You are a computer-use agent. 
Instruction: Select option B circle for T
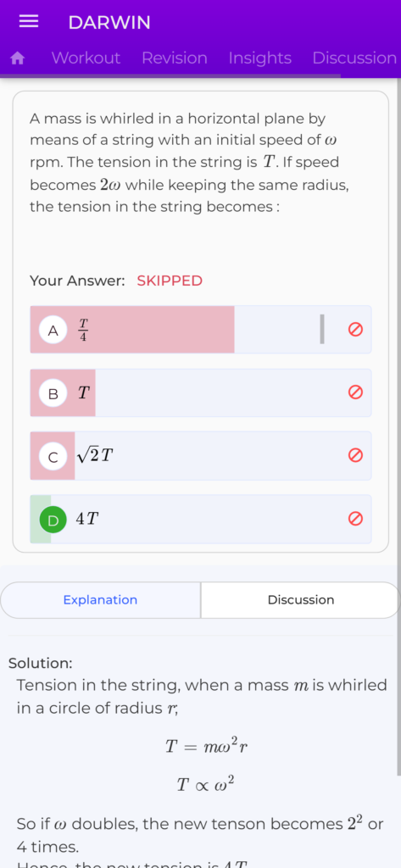click(x=53, y=393)
